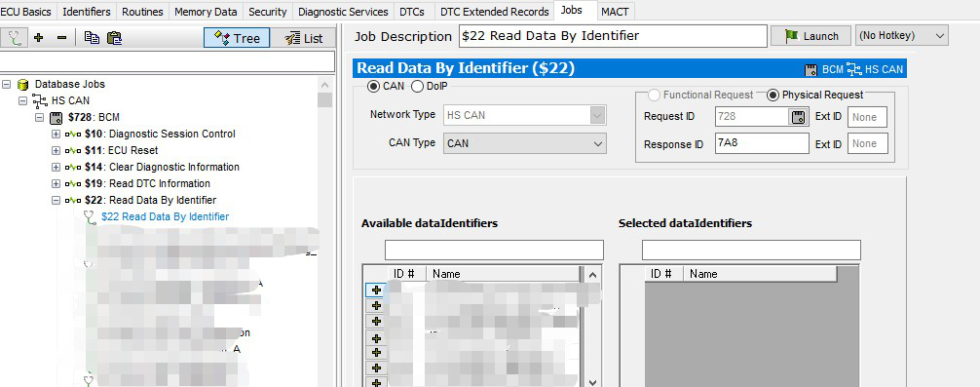The image size is (980, 387).
Task: Open the No Hotkey dropdown
Action: point(902,36)
